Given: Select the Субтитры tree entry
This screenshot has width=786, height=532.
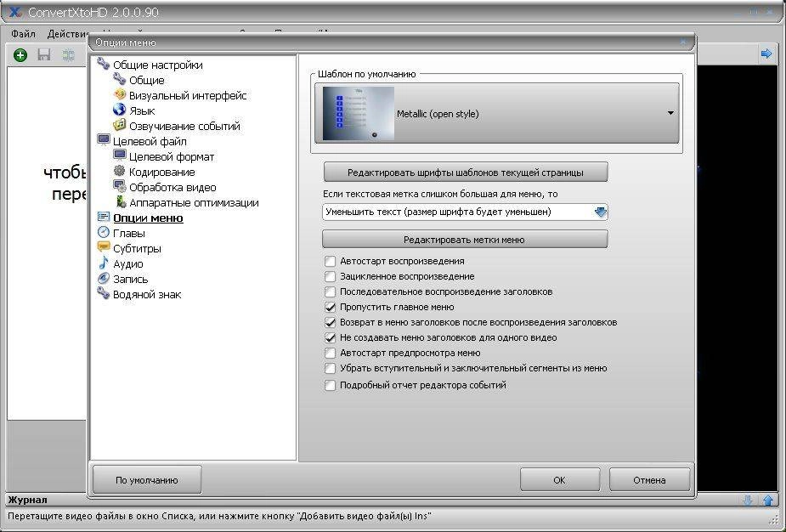Looking at the screenshot, I should (x=137, y=249).
